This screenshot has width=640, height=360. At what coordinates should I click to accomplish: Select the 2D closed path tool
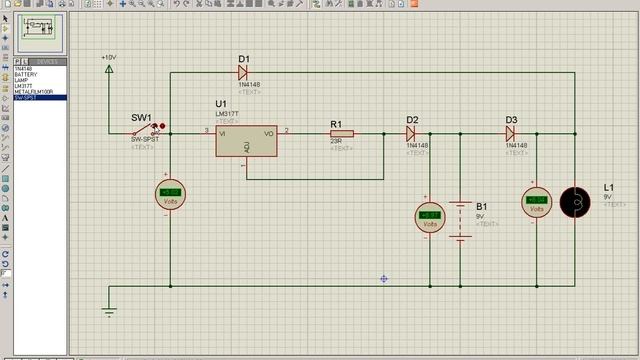5,208
